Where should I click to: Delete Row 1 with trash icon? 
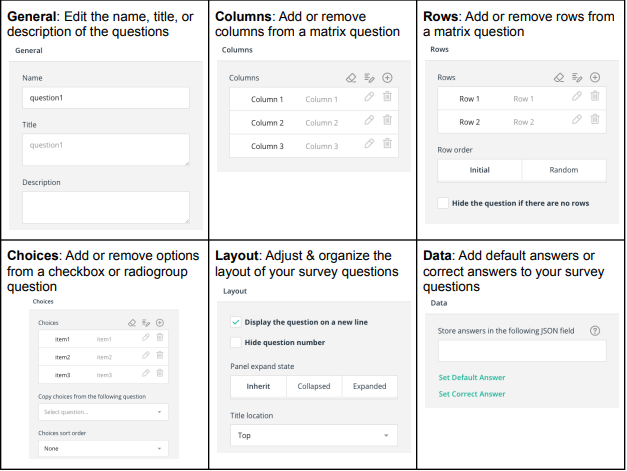(595, 96)
